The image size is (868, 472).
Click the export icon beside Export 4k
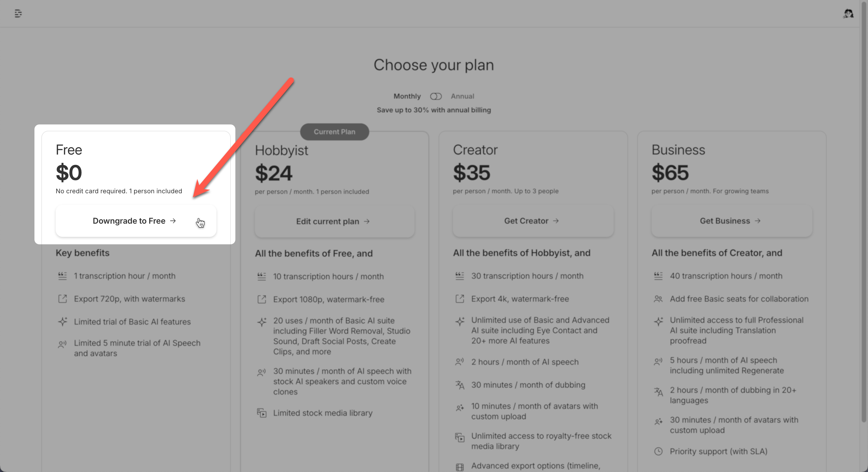(x=460, y=299)
